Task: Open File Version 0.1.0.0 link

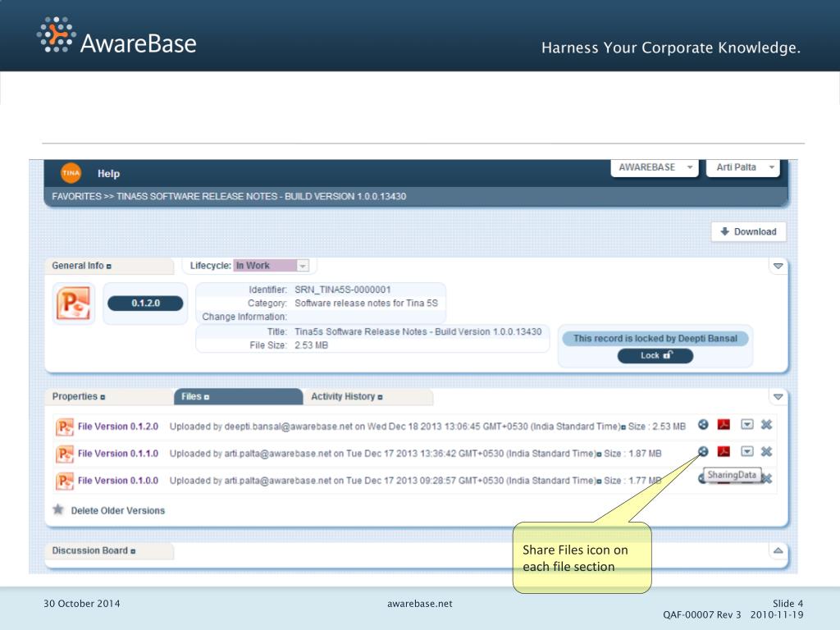Action: click(118, 481)
